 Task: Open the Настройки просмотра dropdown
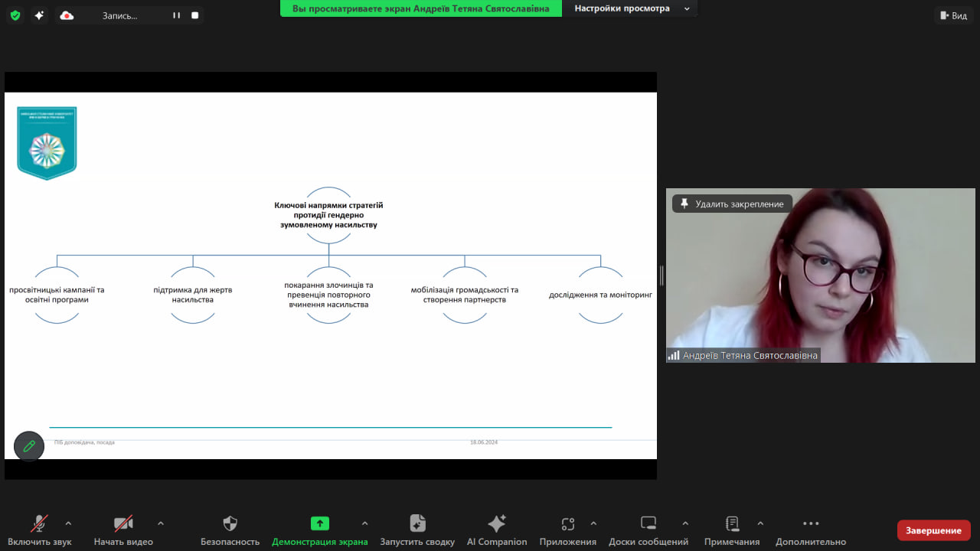pyautogui.click(x=631, y=8)
